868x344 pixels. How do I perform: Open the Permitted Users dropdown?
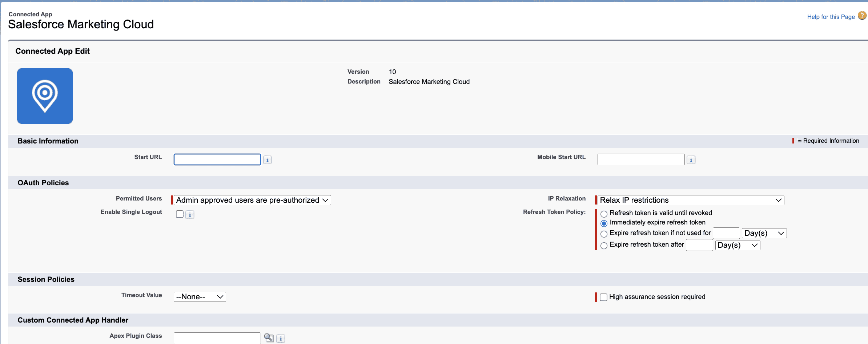[252, 200]
